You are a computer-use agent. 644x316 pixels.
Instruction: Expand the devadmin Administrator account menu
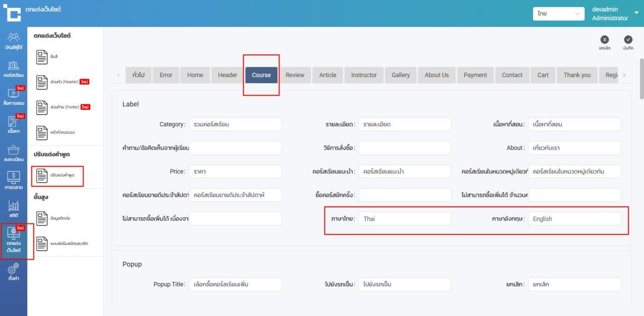[636, 13]
